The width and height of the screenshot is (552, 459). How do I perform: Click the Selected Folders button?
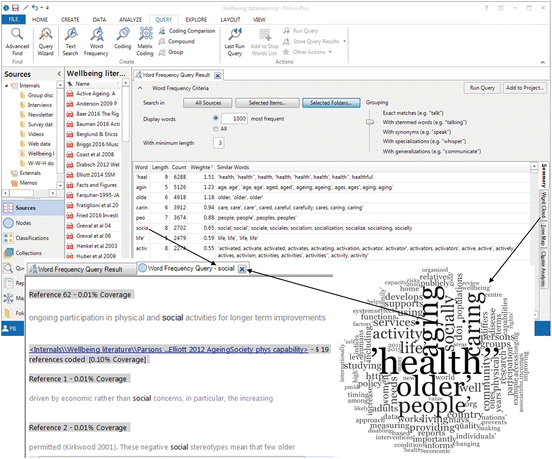click(331, 103)
